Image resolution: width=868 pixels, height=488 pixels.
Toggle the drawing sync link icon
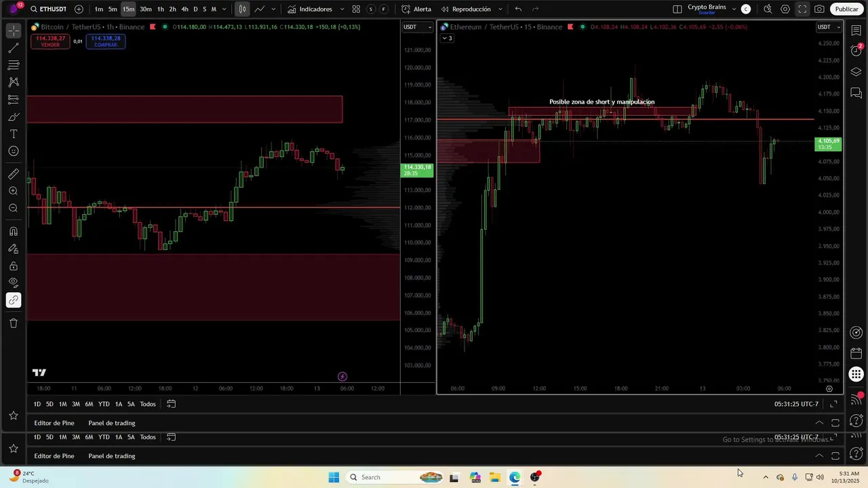[x=14, y=300]
